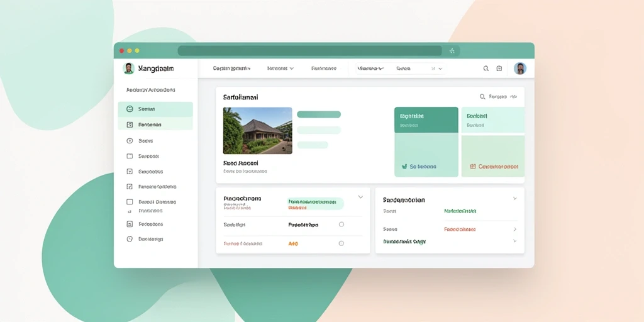Select the smiley-circle icon of highlighted first sidebar item
The width and height of the screenshot is (644, 322).
pyautogui.click(x=130, y=109)
